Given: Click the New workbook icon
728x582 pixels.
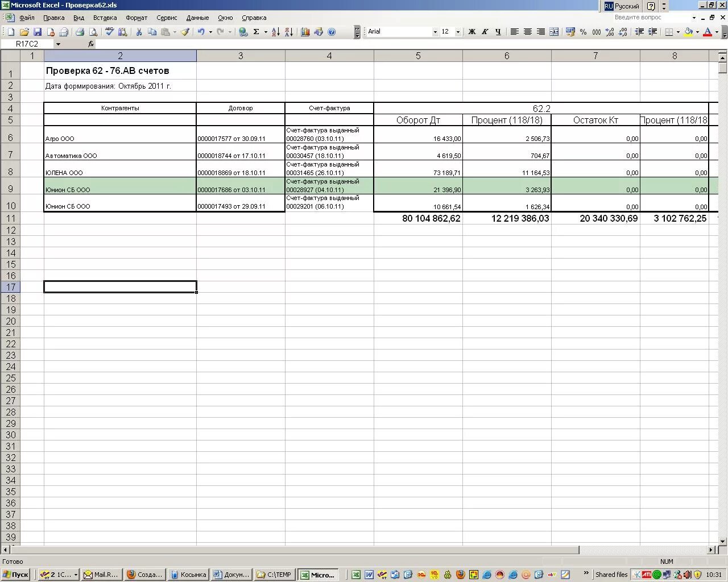Looking at the screenshot, I should (11, 32).
